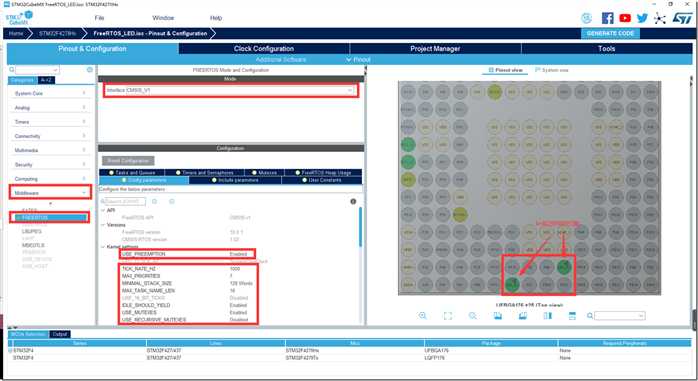Rotate the chip view clockwise
The height and width of the screenshot is (381, 698).
point(498,316)
